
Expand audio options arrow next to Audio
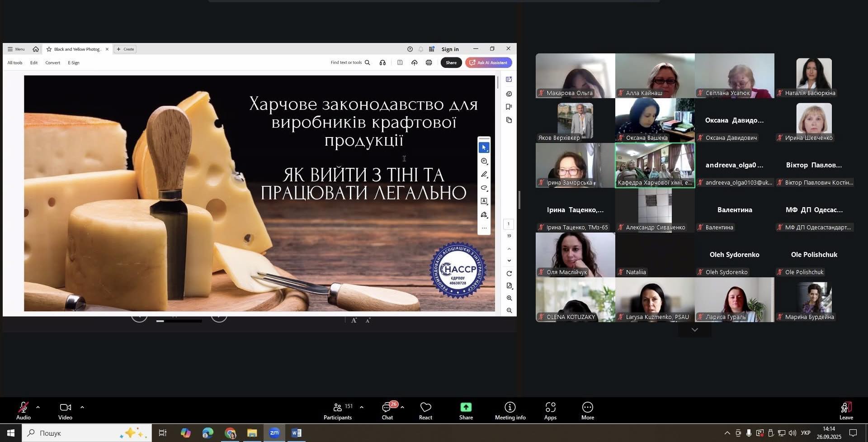click(38, 407)
